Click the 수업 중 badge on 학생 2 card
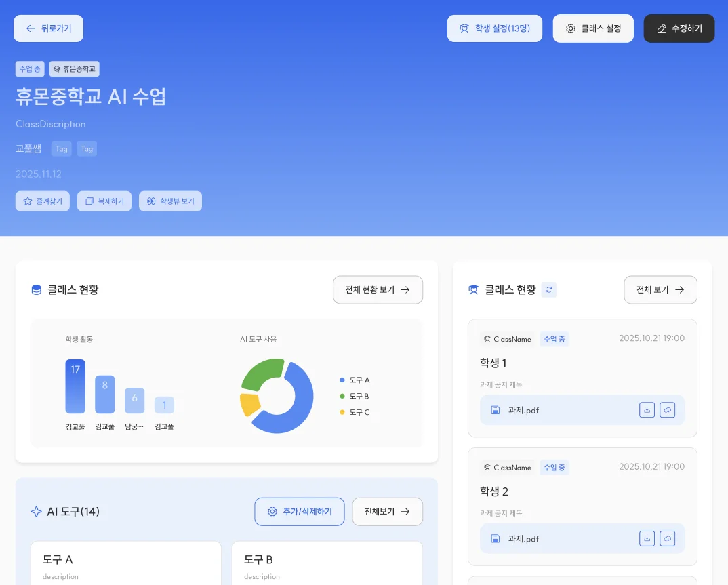This screenshot has height=585, width=728. [x=554, y=468]
